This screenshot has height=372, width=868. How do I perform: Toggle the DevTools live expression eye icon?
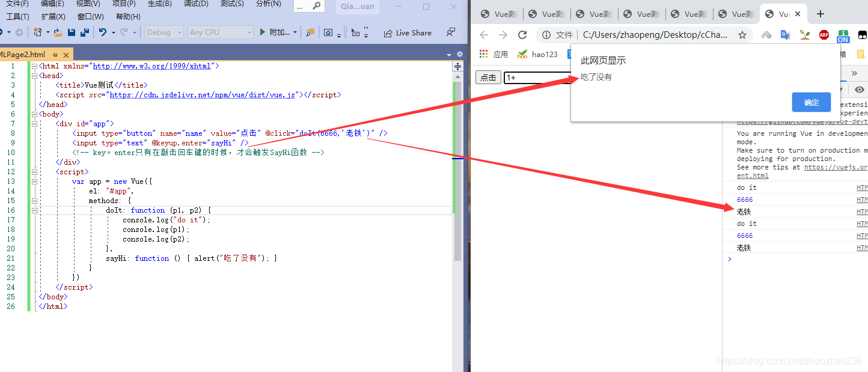860,90
